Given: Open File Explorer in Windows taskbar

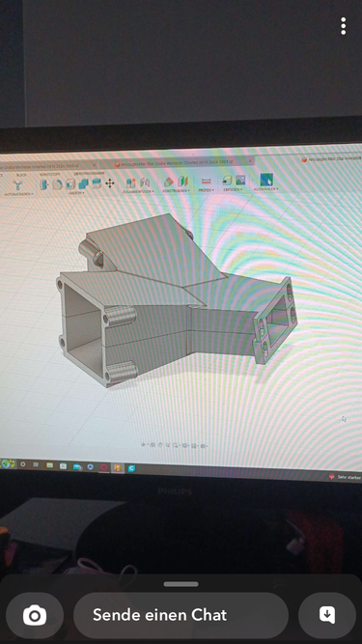Looking at the screenshot, I should [49, 465].
